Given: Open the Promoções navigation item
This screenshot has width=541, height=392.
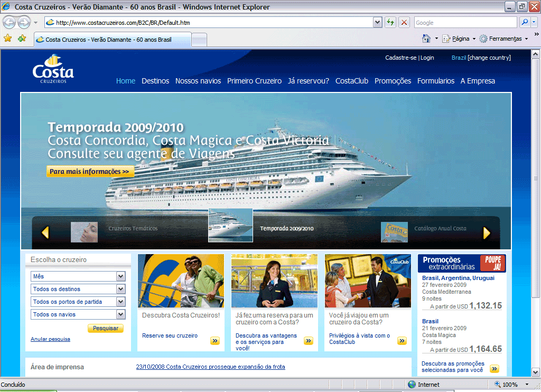Looking at the screenshot, I should 393,81.
